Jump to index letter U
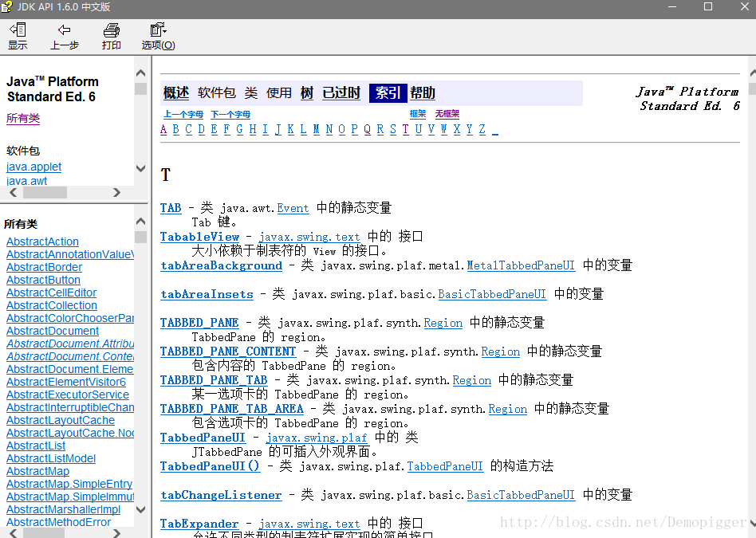Image resolution: width=756 pixels, height=538 pixels. point(419,129)
